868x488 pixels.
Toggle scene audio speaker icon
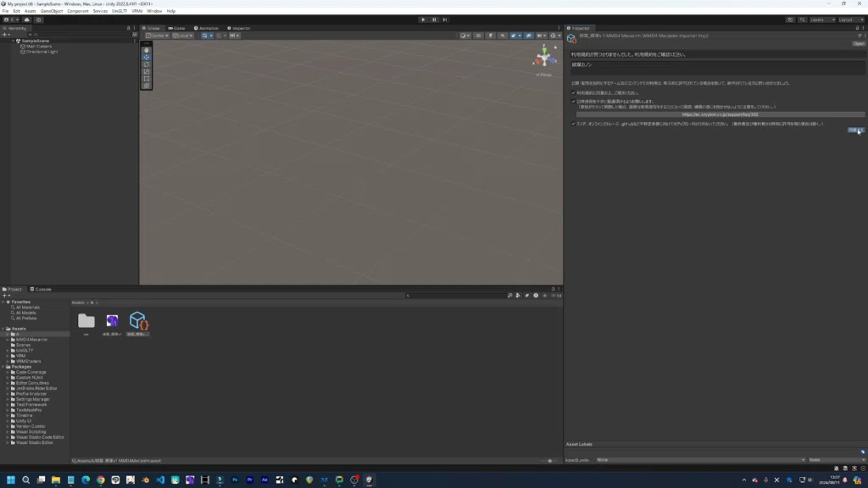click(x=503, y=36)
